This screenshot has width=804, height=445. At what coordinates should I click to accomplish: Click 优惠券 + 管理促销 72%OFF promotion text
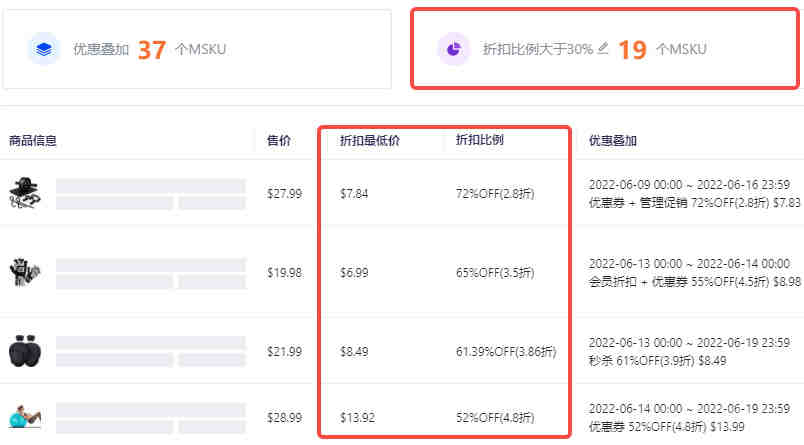(694, 203)
